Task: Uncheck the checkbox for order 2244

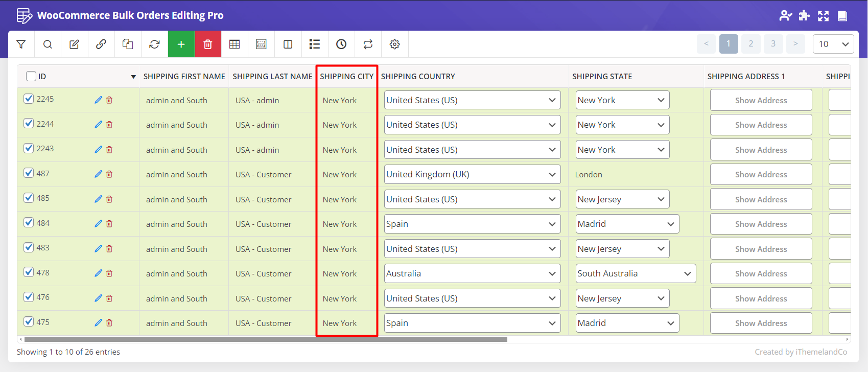Action: point(29,124)
